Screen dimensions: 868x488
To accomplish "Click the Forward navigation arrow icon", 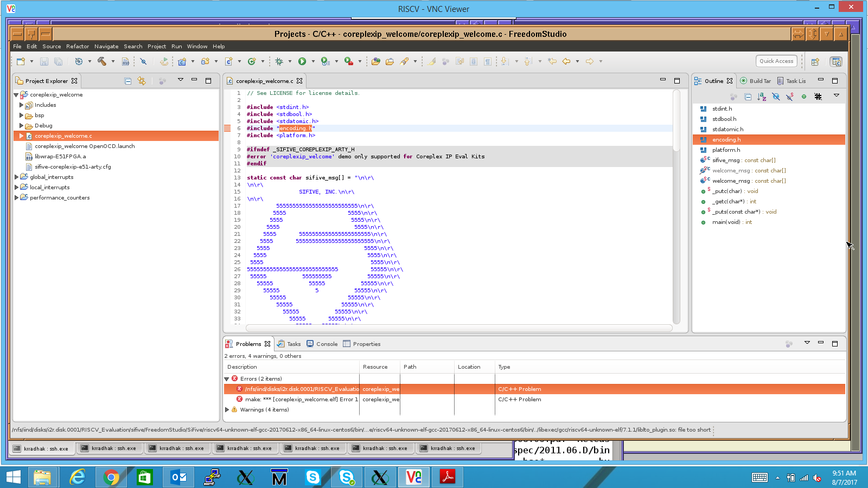I will click(x=590, y=61).
